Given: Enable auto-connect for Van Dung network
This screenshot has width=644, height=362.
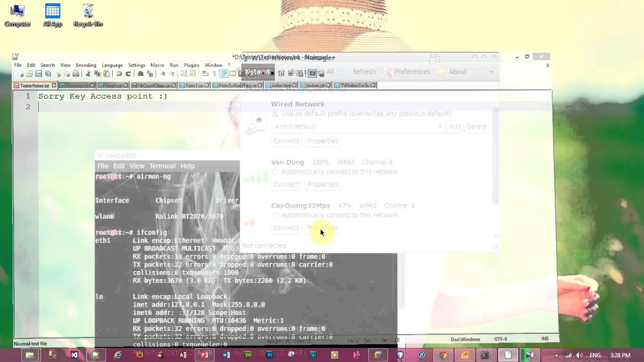Looking at the screenshot, I should [275, 172].
